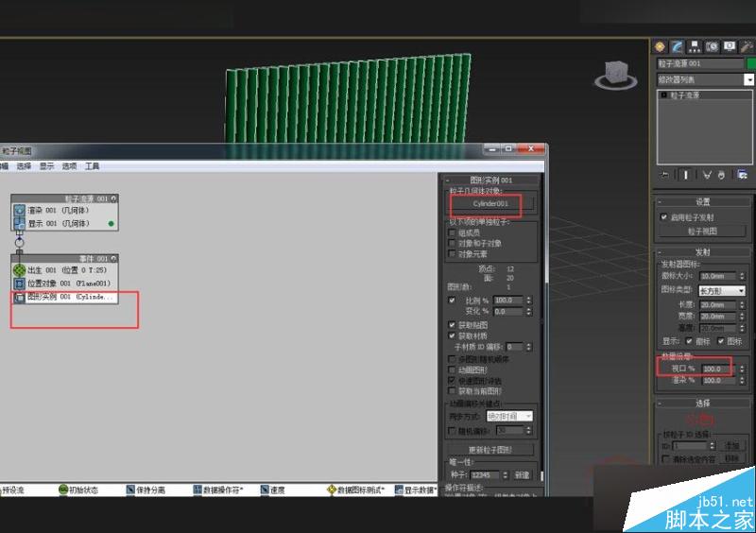Viewport: 756px width, 533px height.
Task: Open 同步方式 绝对时间 dropdown
Action: pyautogui.click(x=509, y=416)
